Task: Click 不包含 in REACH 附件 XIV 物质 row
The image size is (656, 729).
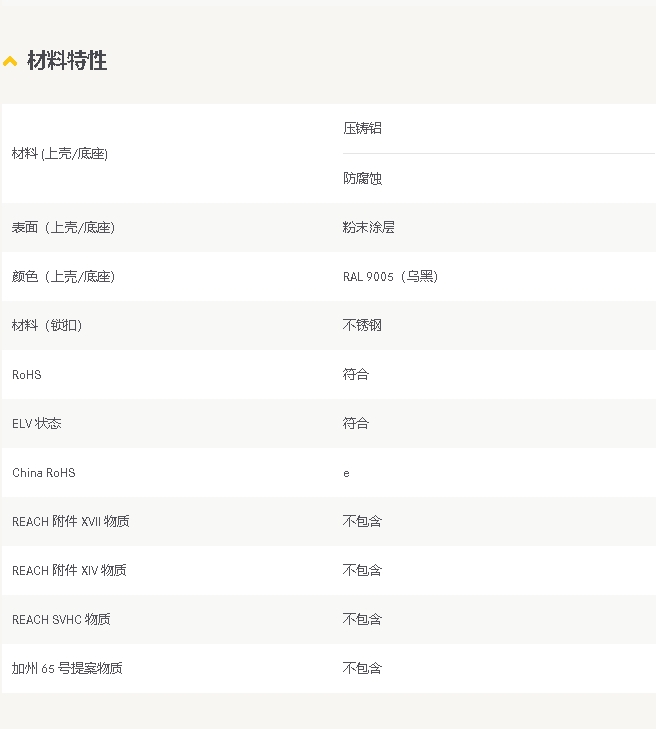Action: 362,571
